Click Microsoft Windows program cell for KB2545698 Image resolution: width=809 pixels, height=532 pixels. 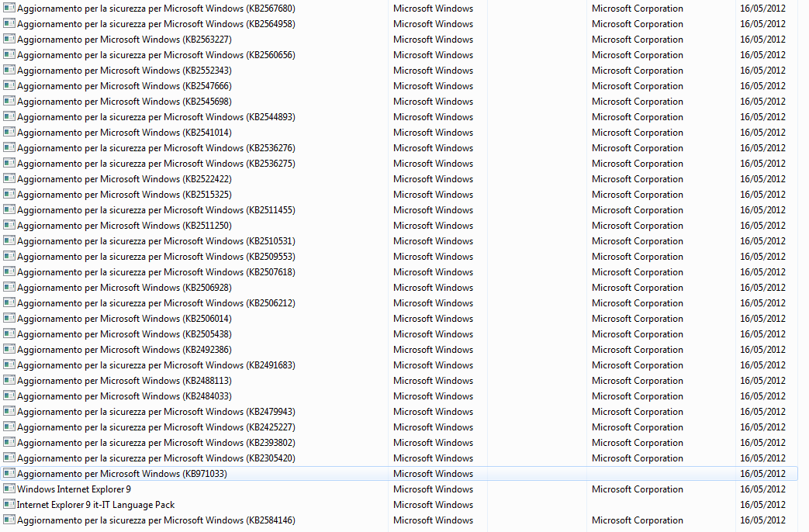433,101
